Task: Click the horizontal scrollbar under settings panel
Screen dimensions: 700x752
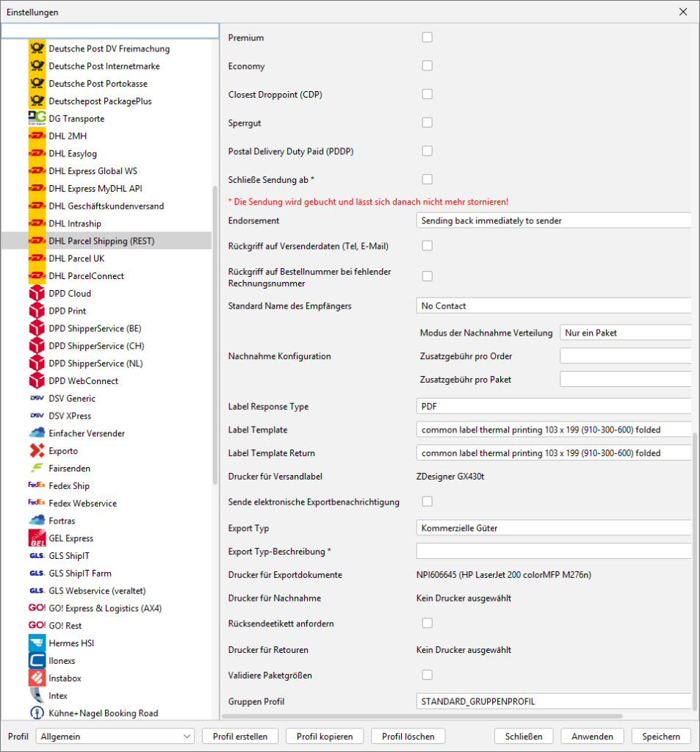Action: (x=422, y=716)
